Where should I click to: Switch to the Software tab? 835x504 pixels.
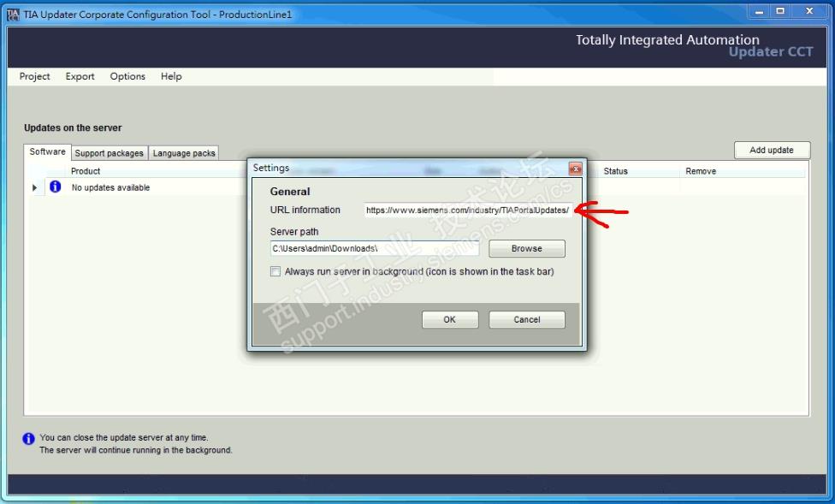click(x=47, y=151)
